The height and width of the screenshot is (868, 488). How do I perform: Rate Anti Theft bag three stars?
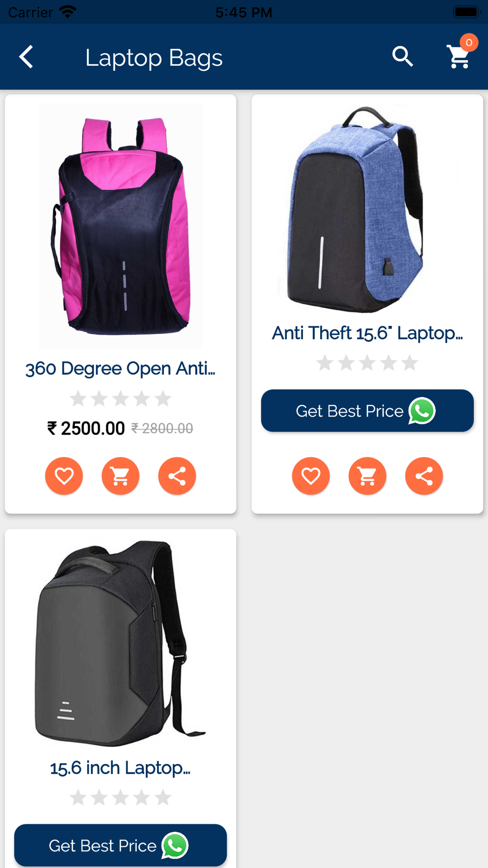tap(367, 363)
